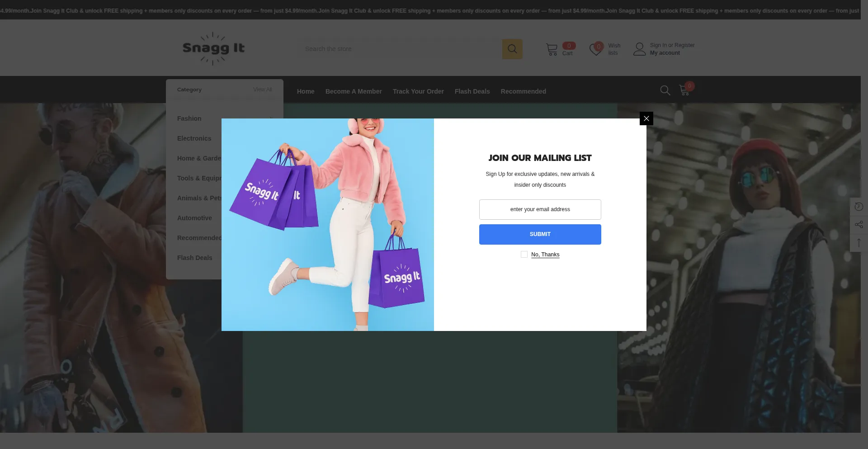This screenshot has height=449, width=868.
Task: Open Sign In or Register
Action: (x=672, y=45)
